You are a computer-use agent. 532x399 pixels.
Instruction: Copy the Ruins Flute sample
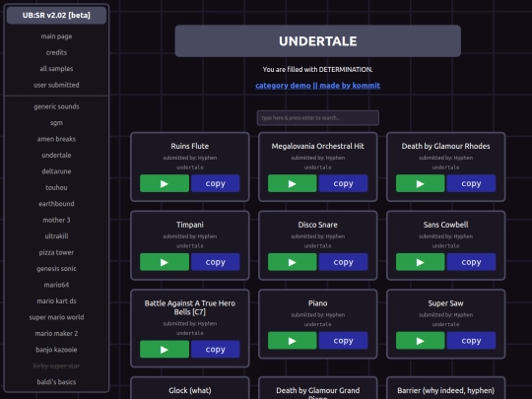[215, 183]
